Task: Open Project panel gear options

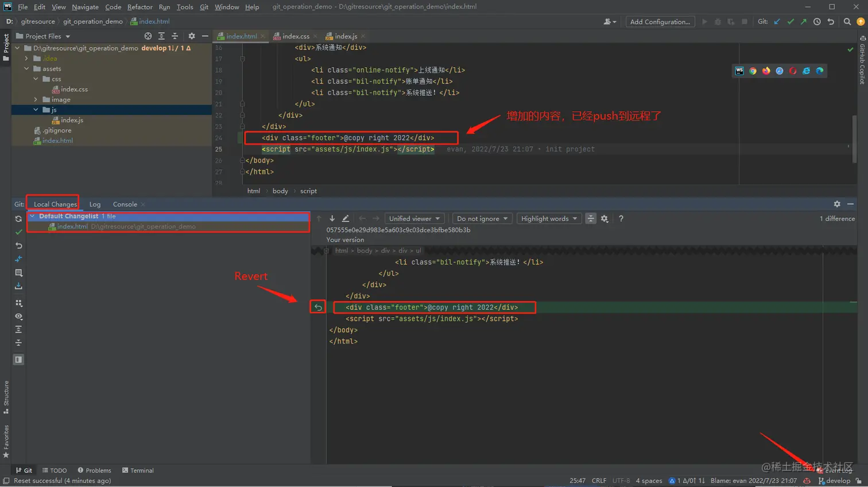Action: click(x=192, y=36)
